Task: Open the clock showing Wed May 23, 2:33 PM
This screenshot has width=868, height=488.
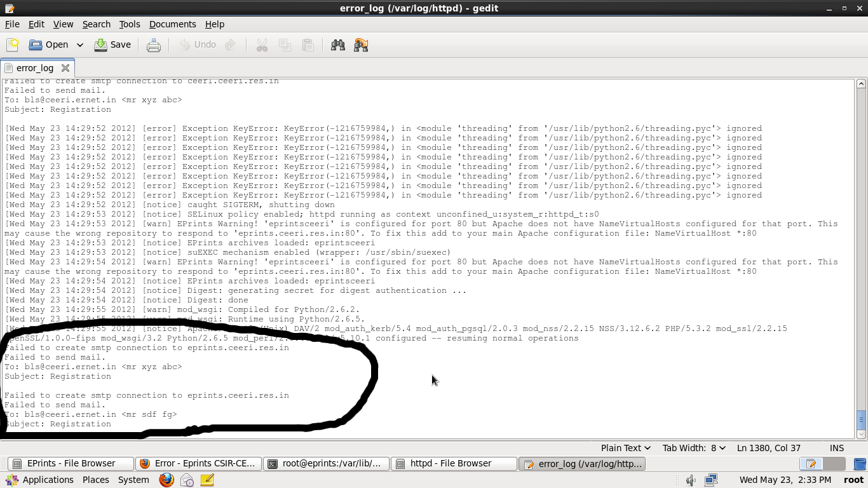Action: pos(785,480)
